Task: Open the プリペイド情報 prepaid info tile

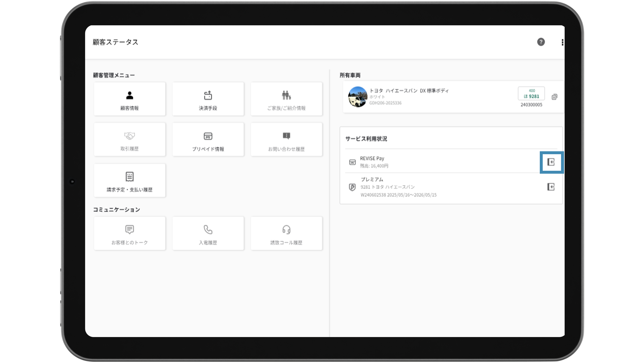Action: 208,140
